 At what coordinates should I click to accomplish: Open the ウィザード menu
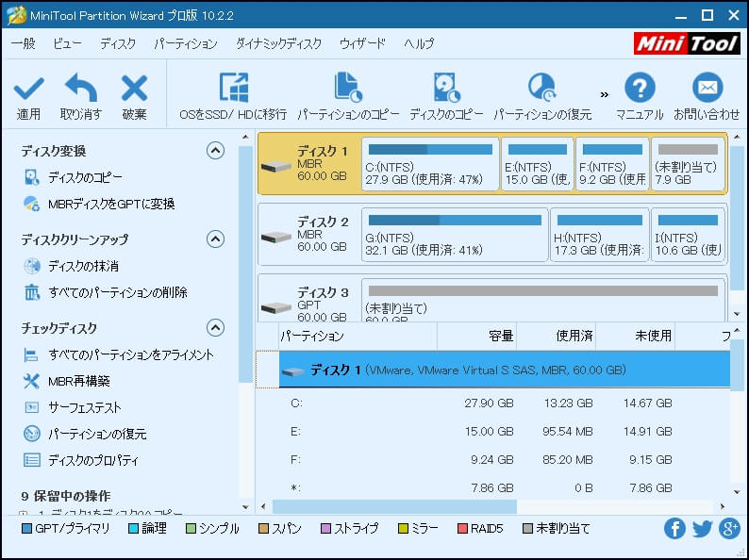[362, 44]
